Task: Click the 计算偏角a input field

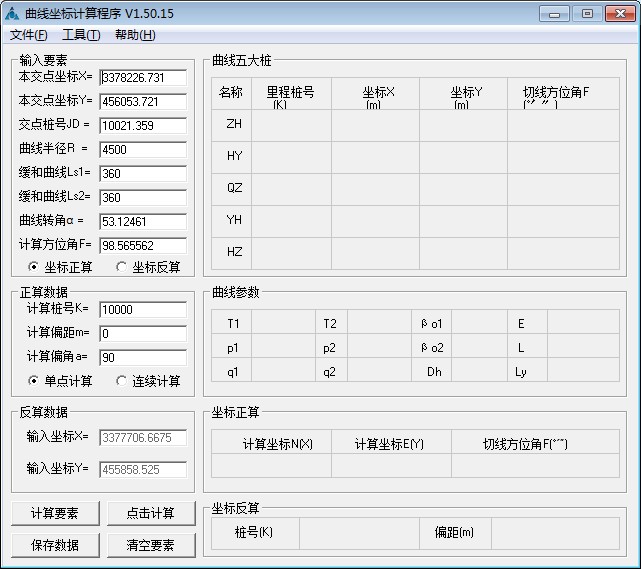Action: tap(143, 358)
